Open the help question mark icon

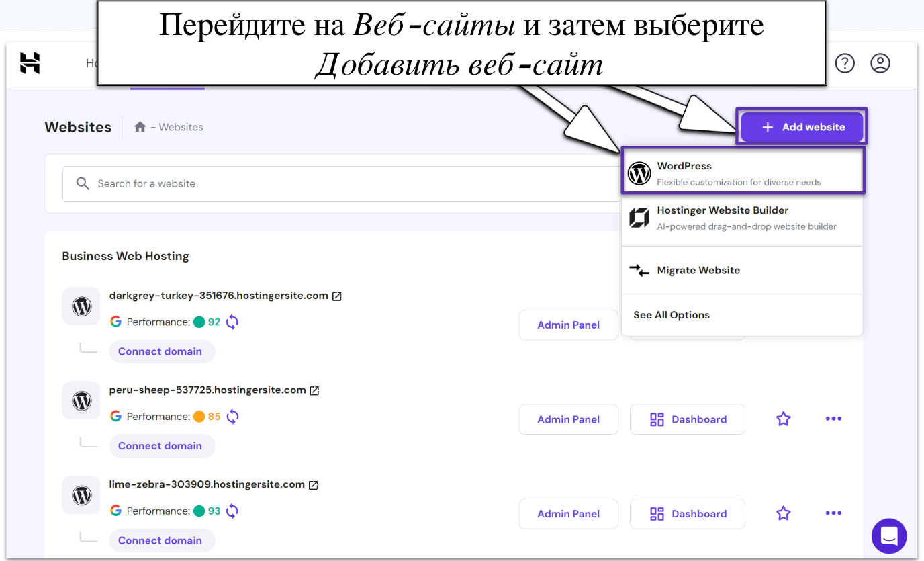coord(845,63)
